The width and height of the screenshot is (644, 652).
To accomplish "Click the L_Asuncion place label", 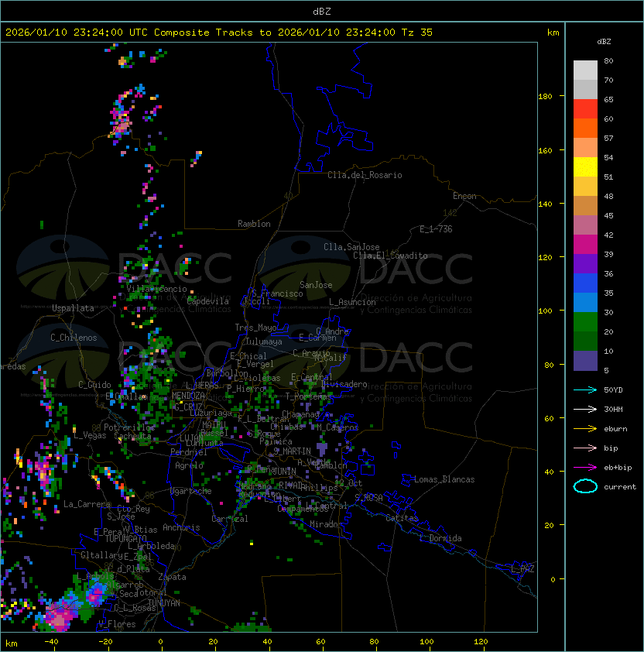I will 352,302.
